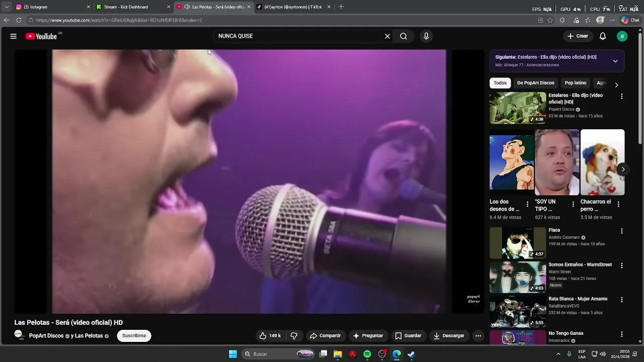Image resolution: width=644 pixels, height=362 pixels.
Task: Open more video actions ellipsis
Action: pos(478,336)
